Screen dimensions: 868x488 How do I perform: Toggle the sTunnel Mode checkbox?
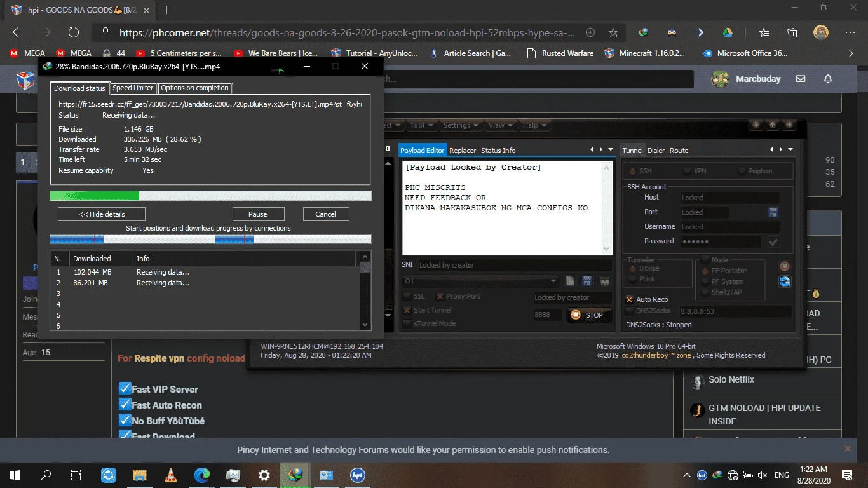pos(407,323)
